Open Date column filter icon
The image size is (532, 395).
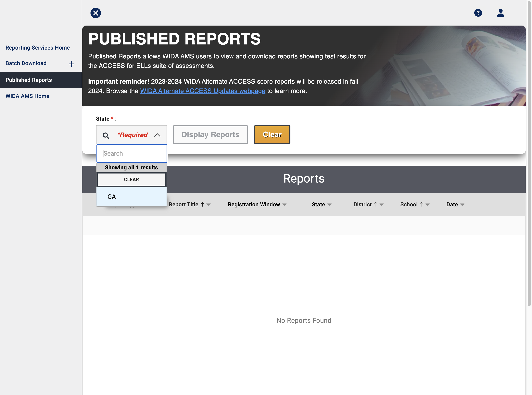(x=462, y=204)
